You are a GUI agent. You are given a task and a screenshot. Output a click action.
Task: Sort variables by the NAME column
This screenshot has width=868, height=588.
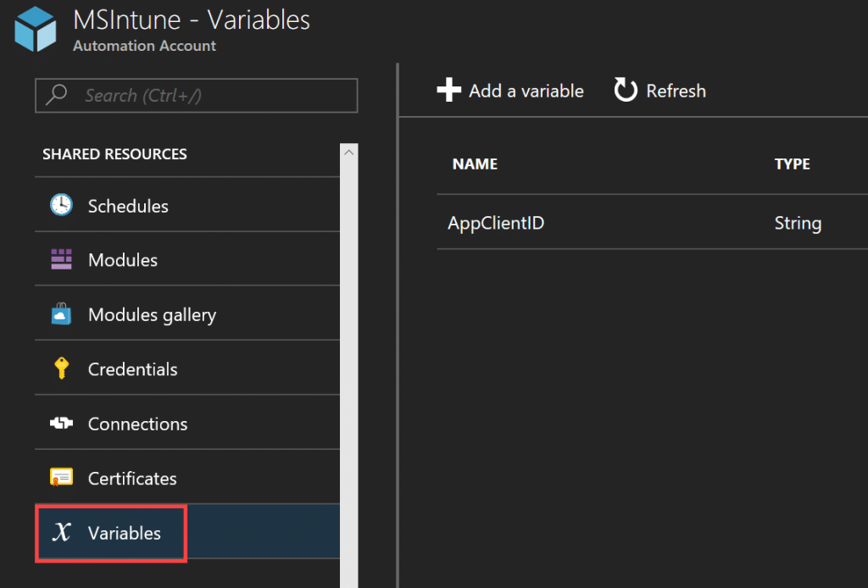pyautogui.click(x=475, y=164)
